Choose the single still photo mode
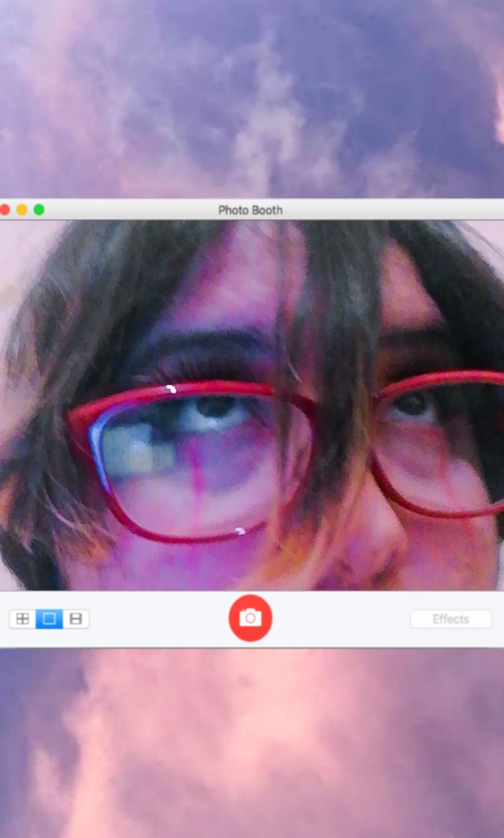The image size is (504, 838). pos(49,619)
